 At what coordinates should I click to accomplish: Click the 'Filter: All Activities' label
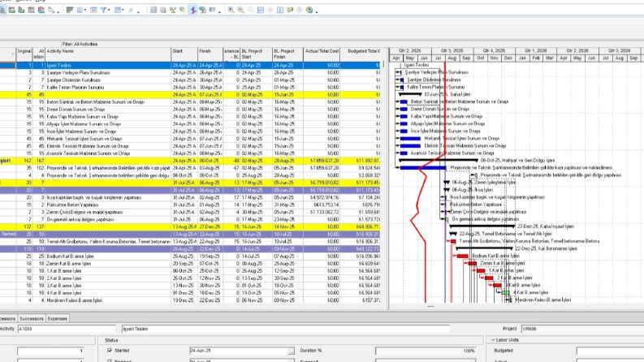pos(80,44)
